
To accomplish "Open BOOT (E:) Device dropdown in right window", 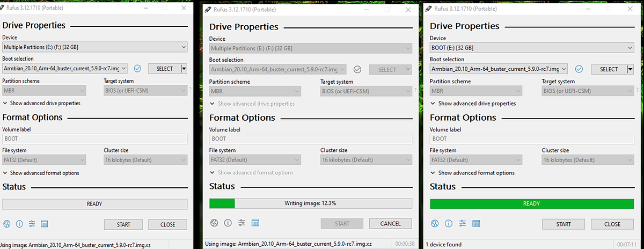I will 532,48.
